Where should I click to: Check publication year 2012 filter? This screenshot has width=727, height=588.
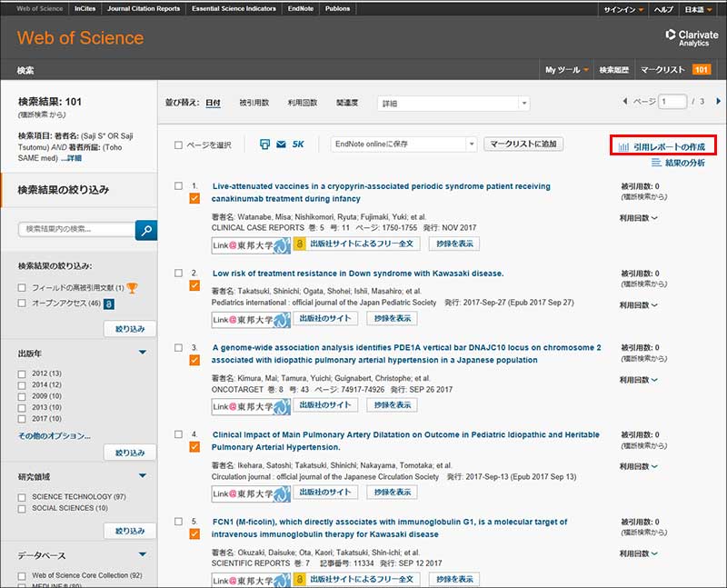[22, 374]
